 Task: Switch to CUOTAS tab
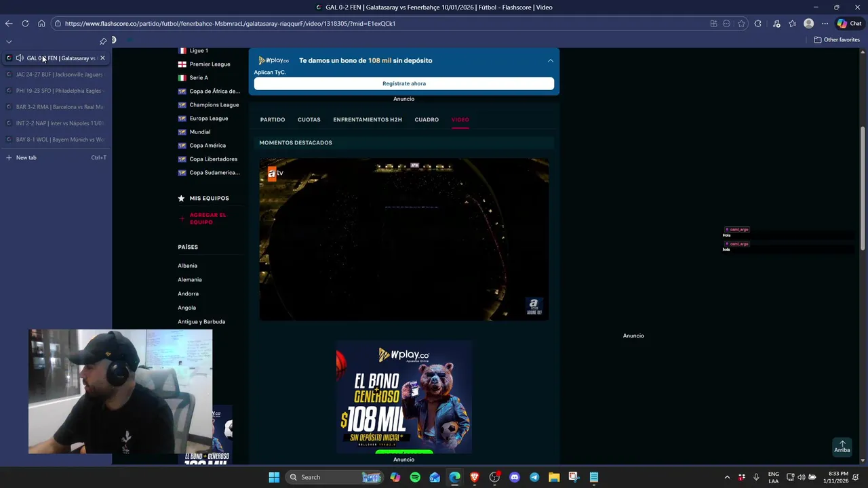[x=309, y=120]
